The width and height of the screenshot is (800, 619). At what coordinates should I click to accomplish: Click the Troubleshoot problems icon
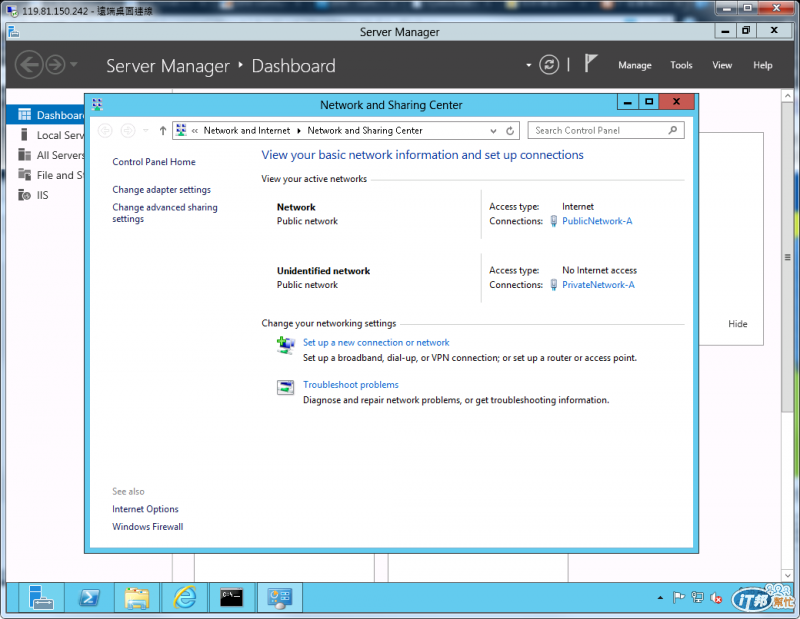click(286, 387)
